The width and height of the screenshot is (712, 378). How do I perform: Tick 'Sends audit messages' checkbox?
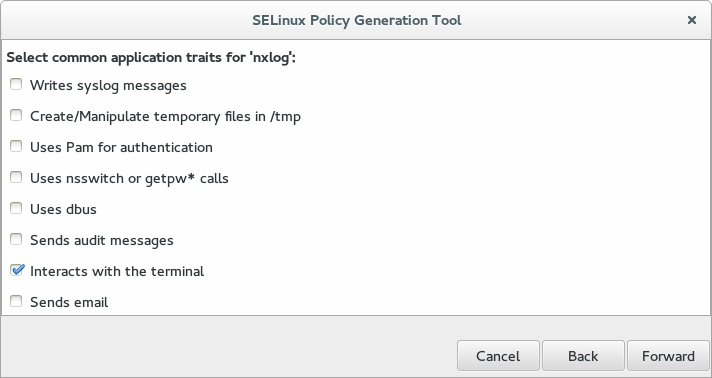(16, 239)
